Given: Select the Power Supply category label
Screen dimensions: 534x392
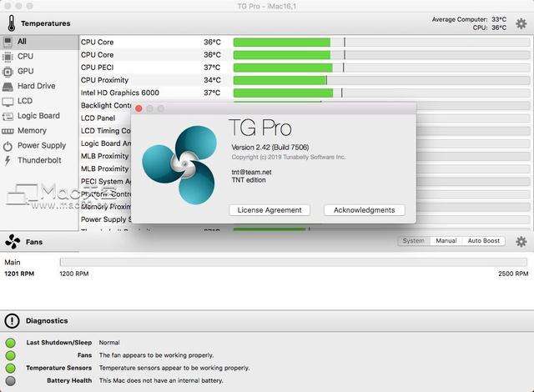Looking at the screenshot, I should click(x=42, y=146).
